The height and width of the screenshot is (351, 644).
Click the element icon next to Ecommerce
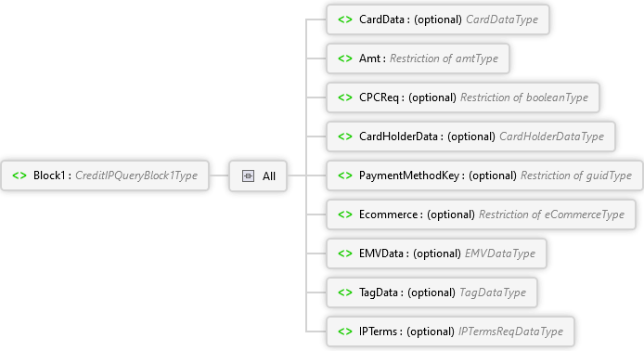click(x=345, y=214)
